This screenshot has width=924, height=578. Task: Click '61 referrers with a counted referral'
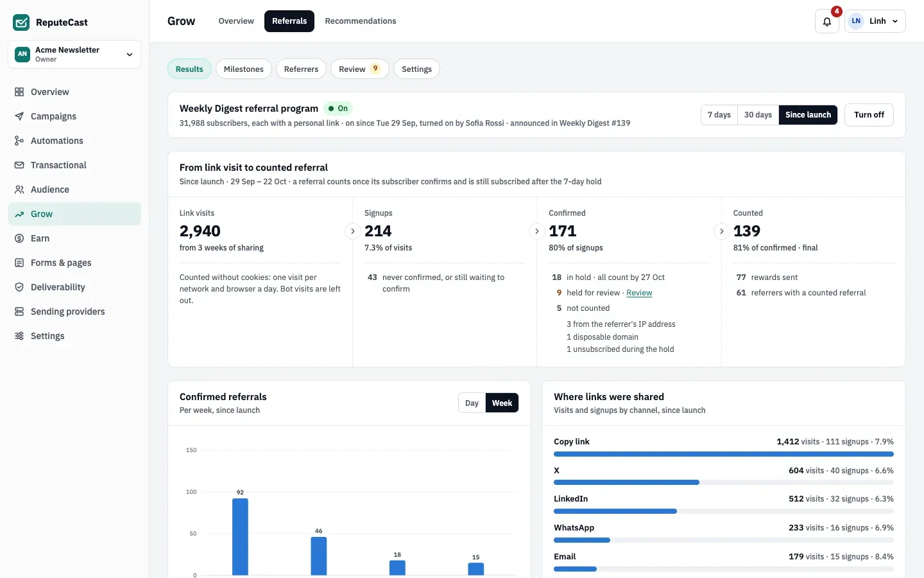click(801, 293)
